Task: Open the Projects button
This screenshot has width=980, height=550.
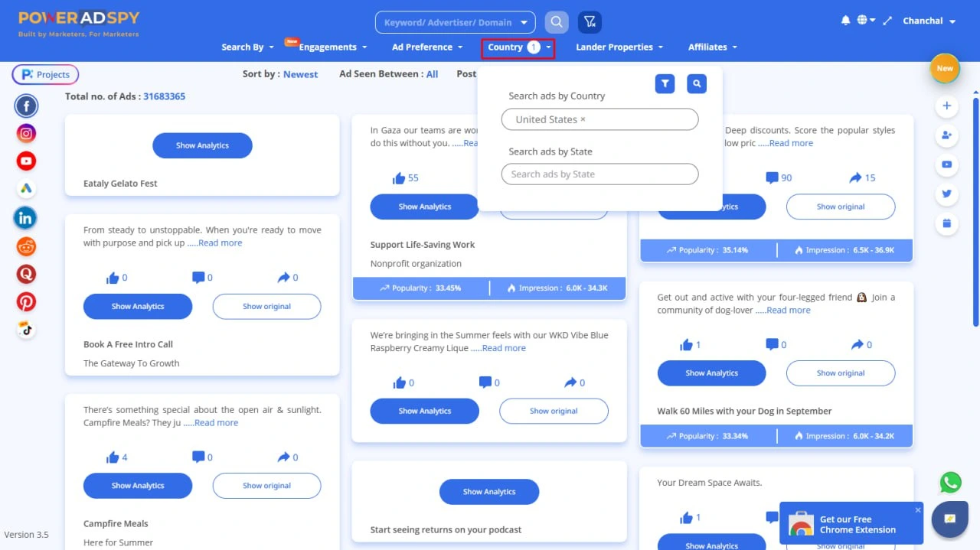Action: (45, 75)
